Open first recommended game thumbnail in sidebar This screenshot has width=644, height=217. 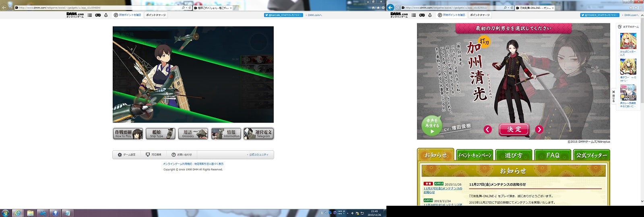tap(628, 41)
